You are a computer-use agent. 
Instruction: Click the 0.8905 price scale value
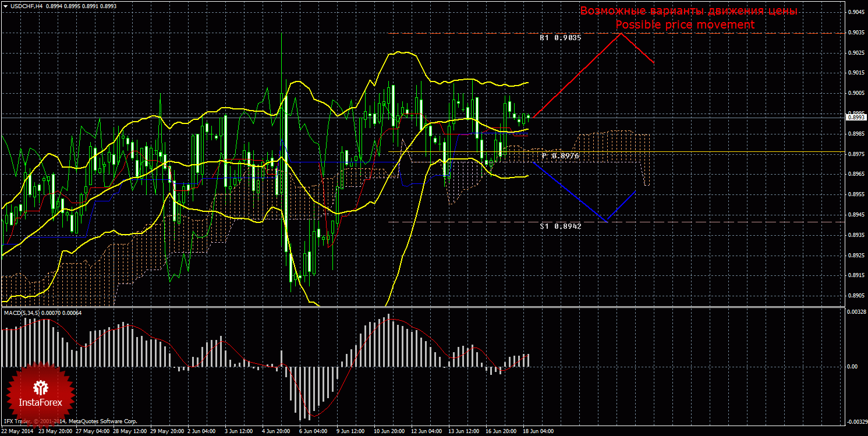coord(855,296)
